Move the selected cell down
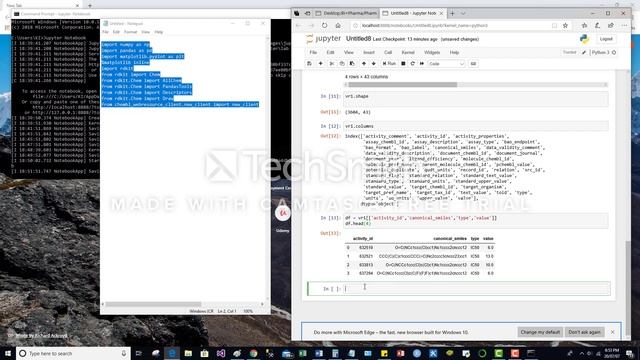The width and height of the screenshot is (640, 360). point(373,64)
